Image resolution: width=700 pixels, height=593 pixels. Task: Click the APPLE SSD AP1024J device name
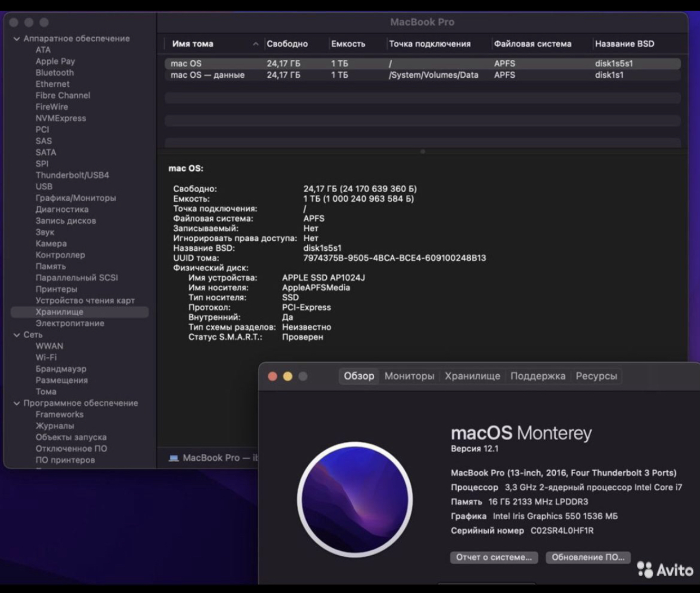coord(324,278)
